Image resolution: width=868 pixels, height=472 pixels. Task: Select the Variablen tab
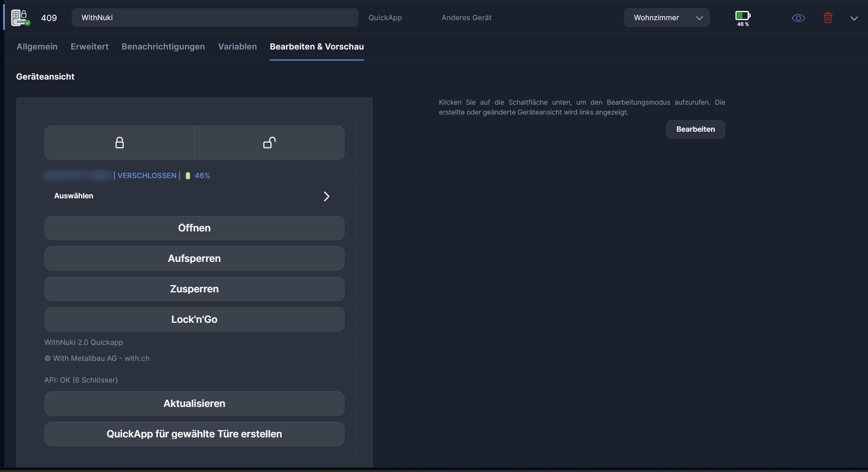[x=237, y=46]
